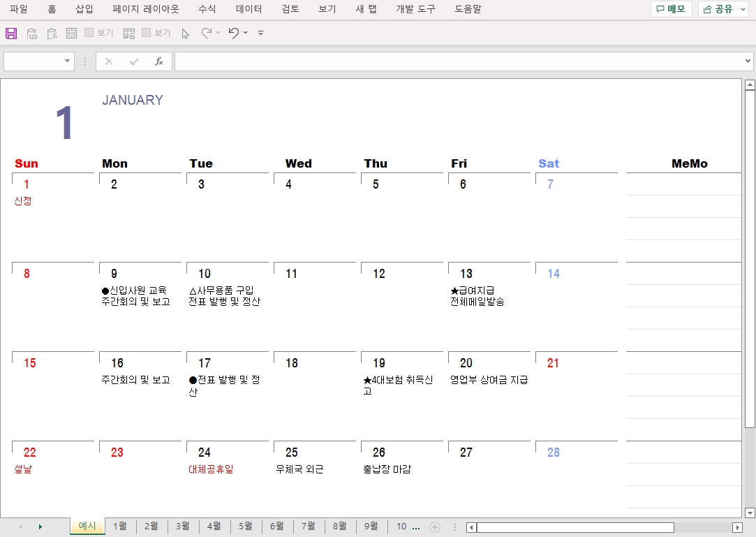Viewport: 756px width, 537px height.
Task: Open the 파일 menu
Action: (19, 8)
